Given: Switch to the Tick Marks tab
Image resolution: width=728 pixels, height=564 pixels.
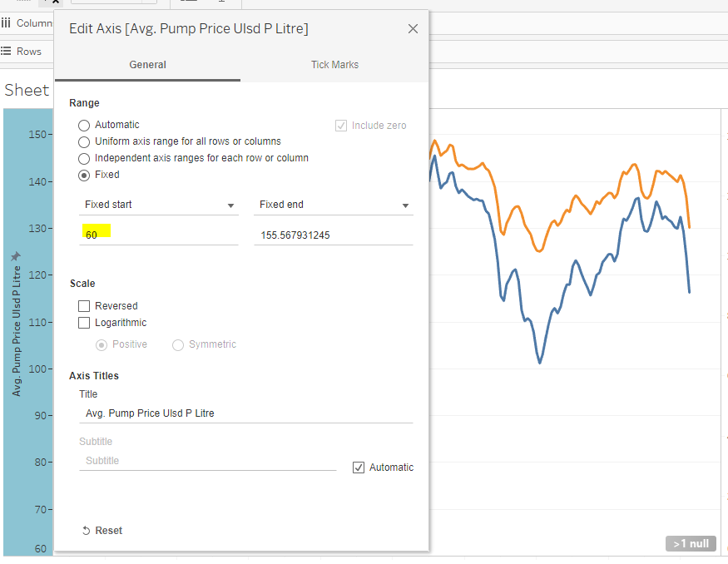Looking at the screenshot, I should [334, 65].
